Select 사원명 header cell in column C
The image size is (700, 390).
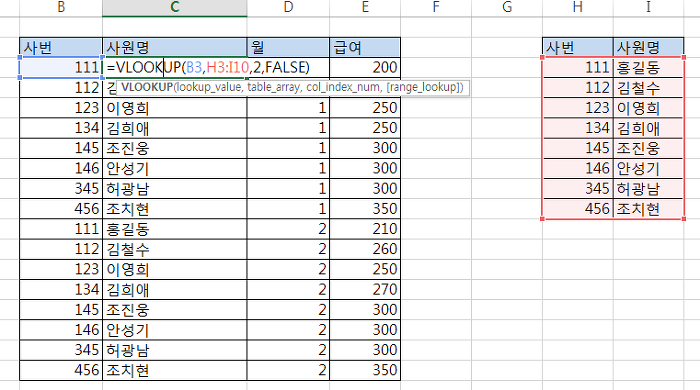[175, 47]
